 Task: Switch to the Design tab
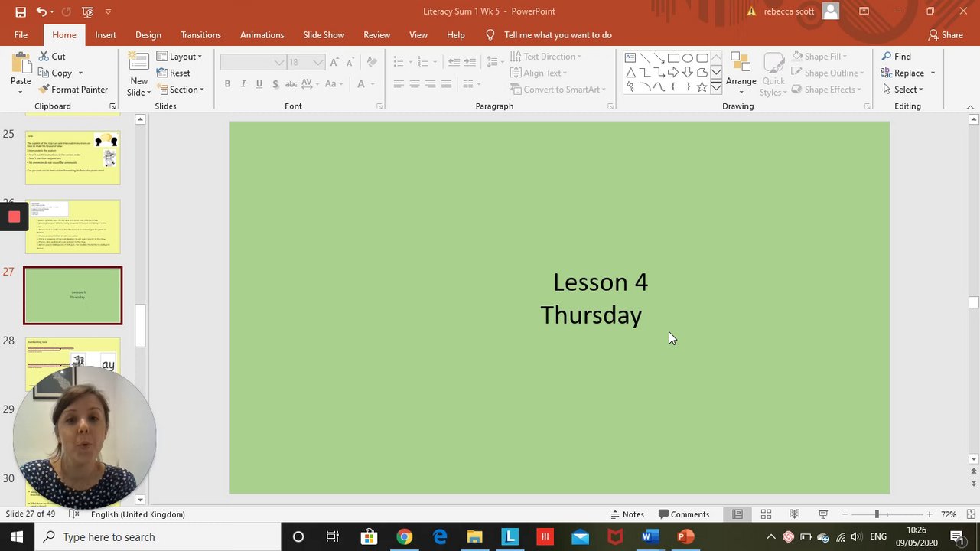tap(148, 35)
